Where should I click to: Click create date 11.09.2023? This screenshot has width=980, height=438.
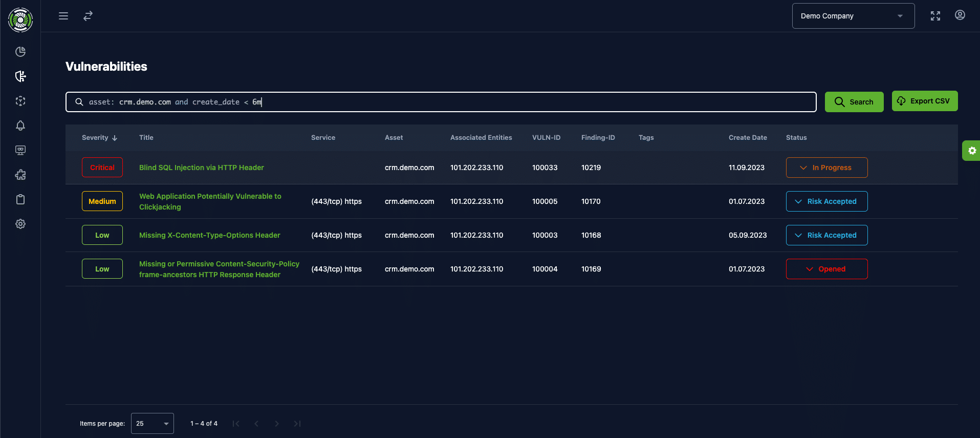pos(747,168)
